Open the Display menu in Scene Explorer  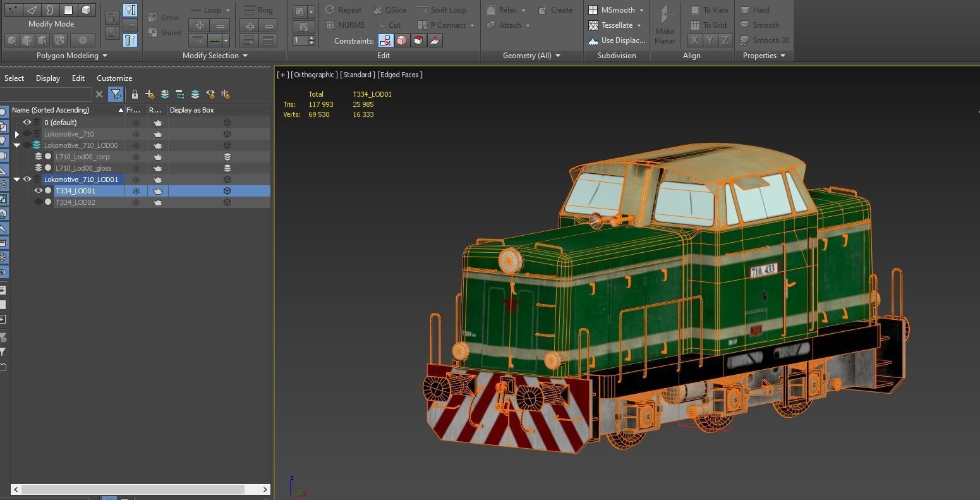(48, 78)
